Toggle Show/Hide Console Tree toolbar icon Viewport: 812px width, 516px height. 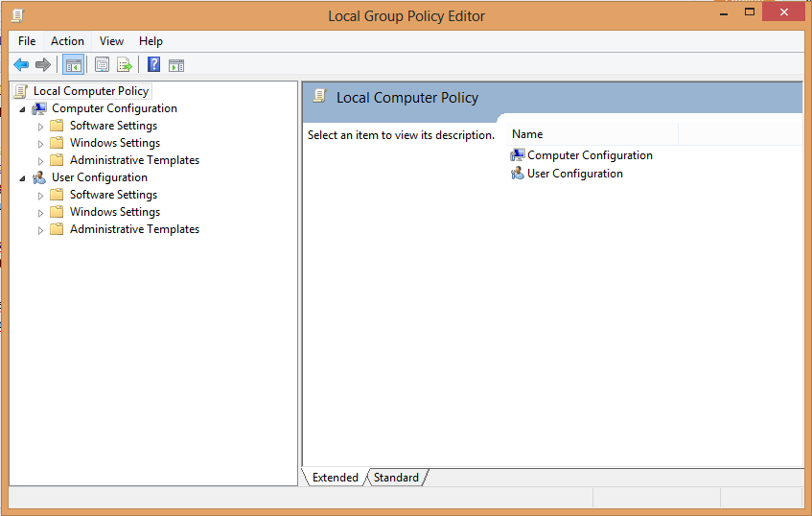[73, 65]
